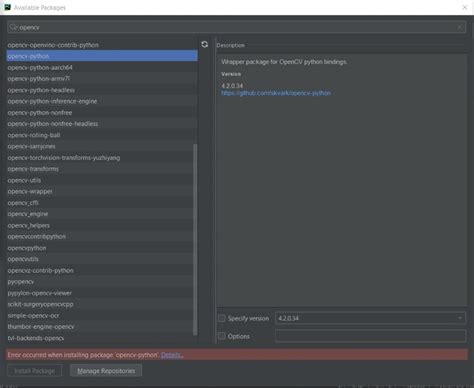Select the simple-opencv-ocr package
The width and height of the screenshot is (474, 388).
100,315
